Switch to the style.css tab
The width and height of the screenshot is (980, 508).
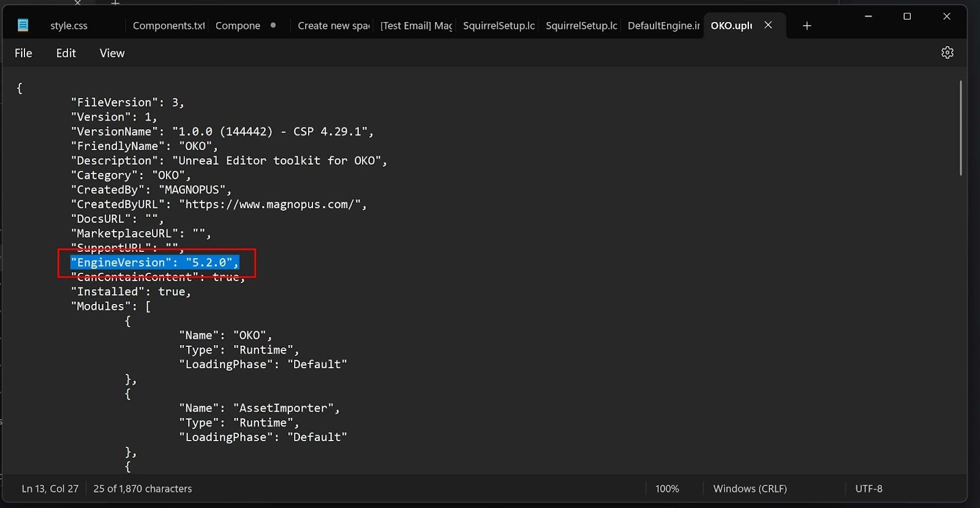coord(69,26)
